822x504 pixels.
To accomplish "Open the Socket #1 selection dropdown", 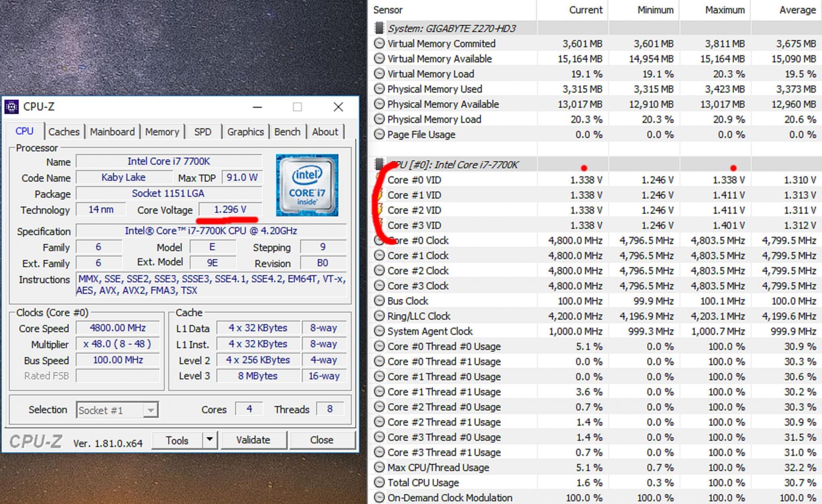I will pyautogui.click(x=117, y=410).
